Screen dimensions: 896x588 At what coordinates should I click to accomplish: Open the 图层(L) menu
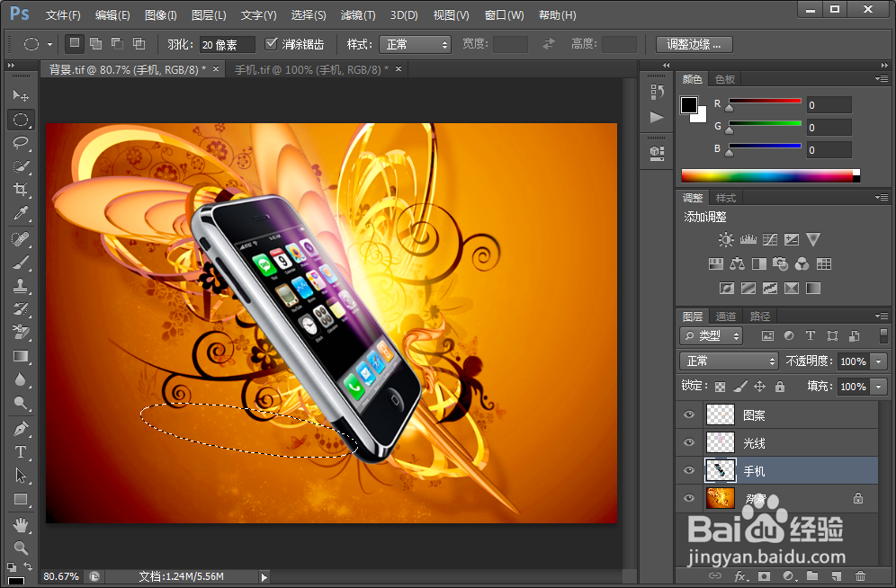209,15
